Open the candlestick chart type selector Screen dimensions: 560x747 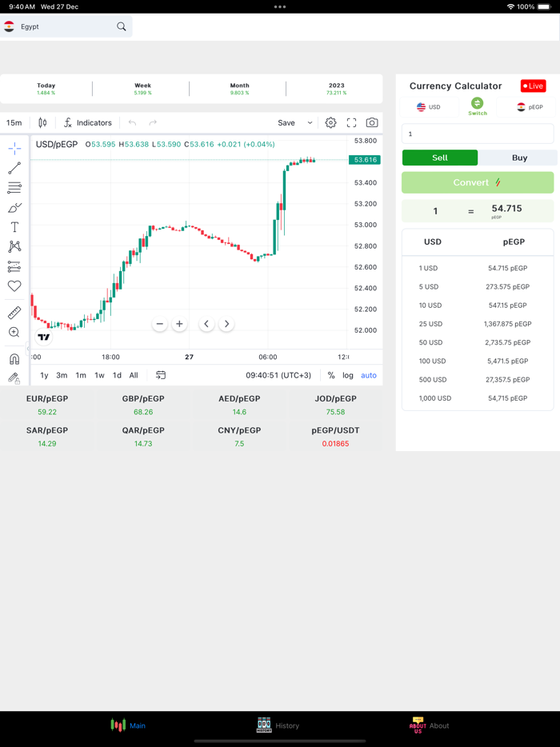(x=42, y=123)
